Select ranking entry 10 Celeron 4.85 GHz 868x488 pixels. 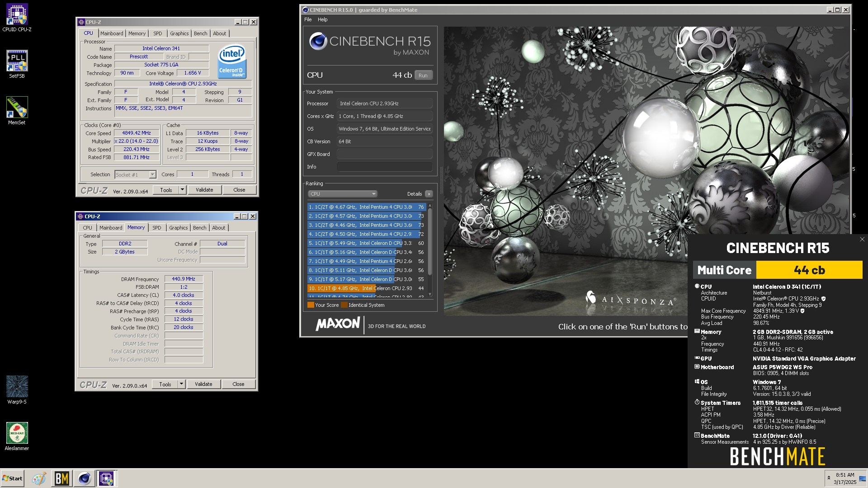(x=367, y=288)
